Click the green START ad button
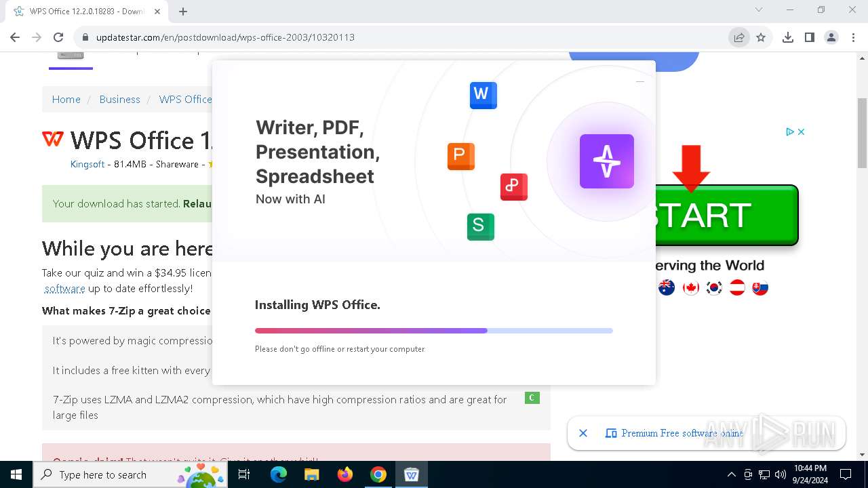The image size is (868, 488). click(726, 215)
